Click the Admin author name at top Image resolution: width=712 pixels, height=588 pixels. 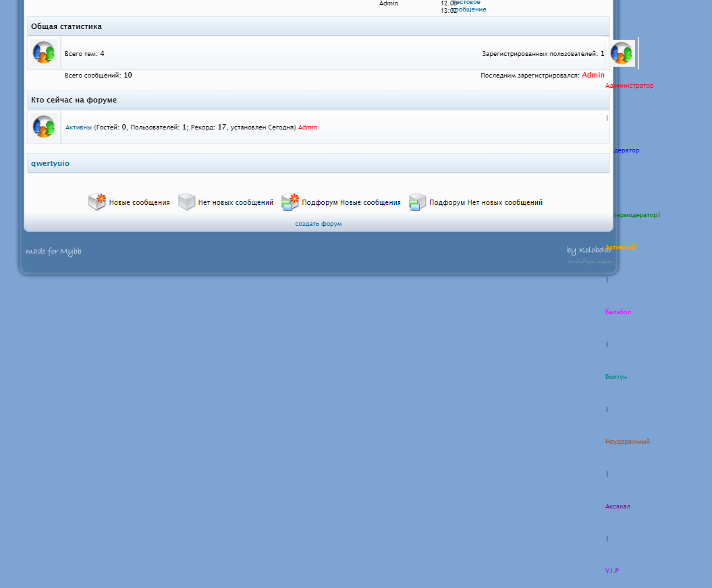pos(389,3)
